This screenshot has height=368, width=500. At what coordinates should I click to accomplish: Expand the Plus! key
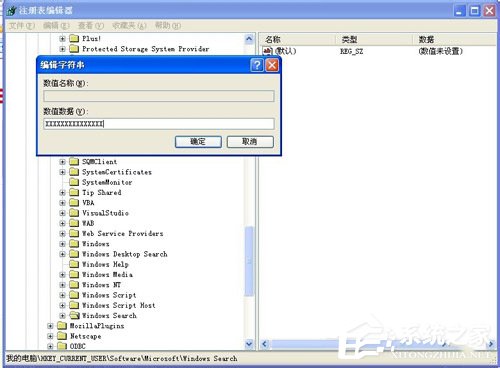[x=62, y=39]
